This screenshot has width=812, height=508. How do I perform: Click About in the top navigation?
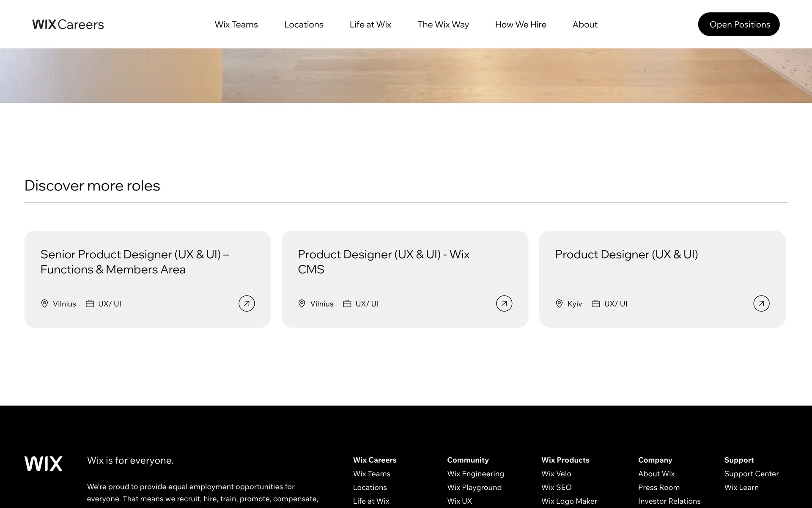click(585, 25)
